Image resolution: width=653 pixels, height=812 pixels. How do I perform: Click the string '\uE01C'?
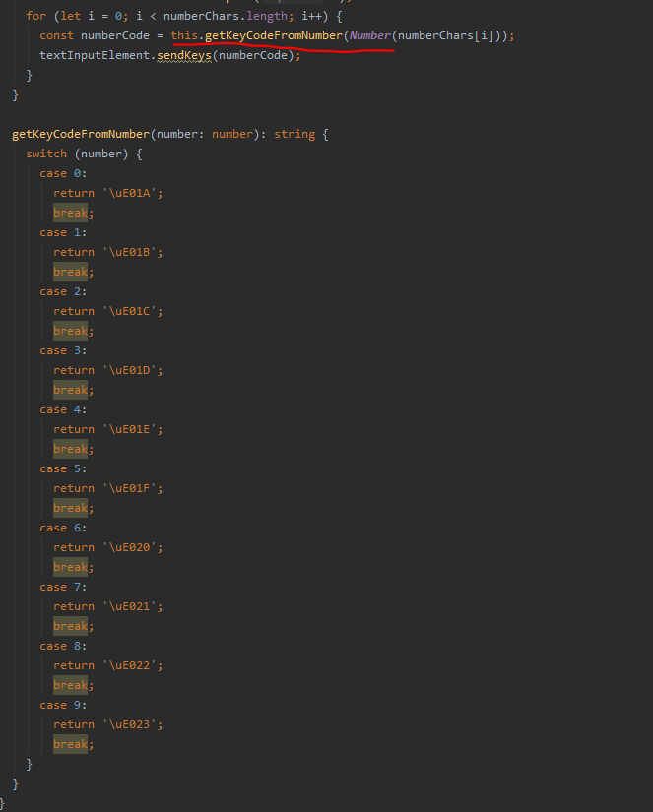(x=130, y=311)
